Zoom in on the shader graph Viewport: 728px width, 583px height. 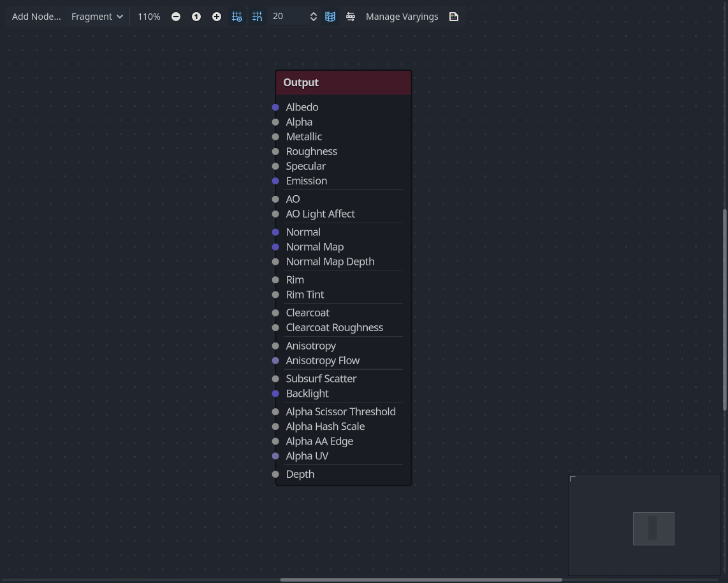click(217, 16)
